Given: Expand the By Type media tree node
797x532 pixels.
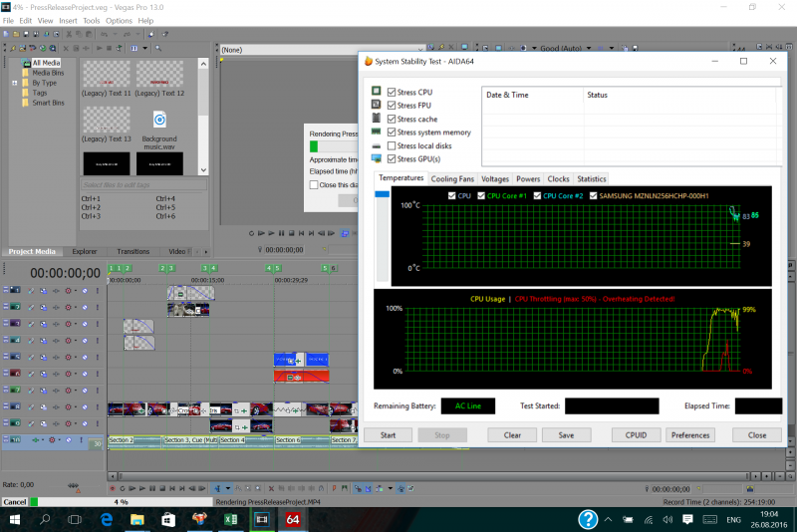Looking at the screenshot, I should click(15, 83).
